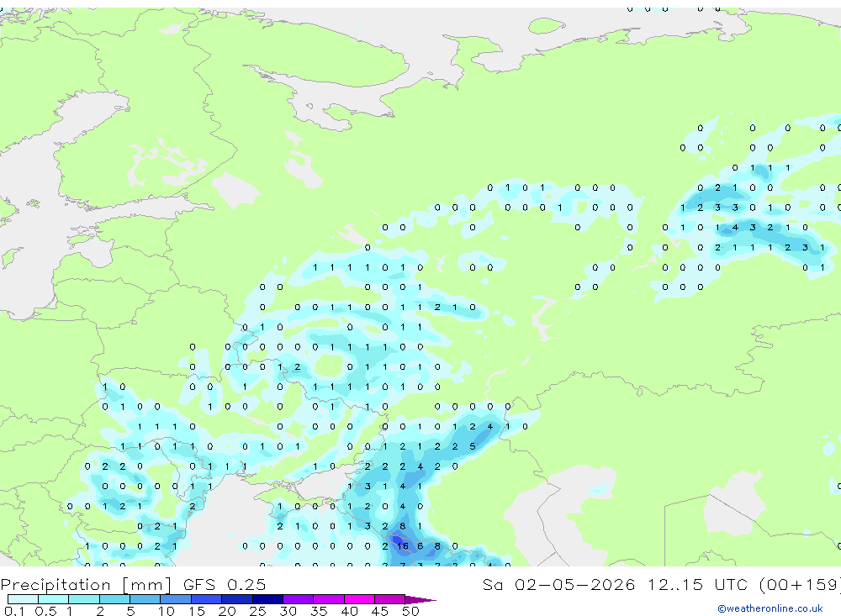
Task: Select the 0.1–0.5 mm lightest legend swatch
Action: point(23,599)
